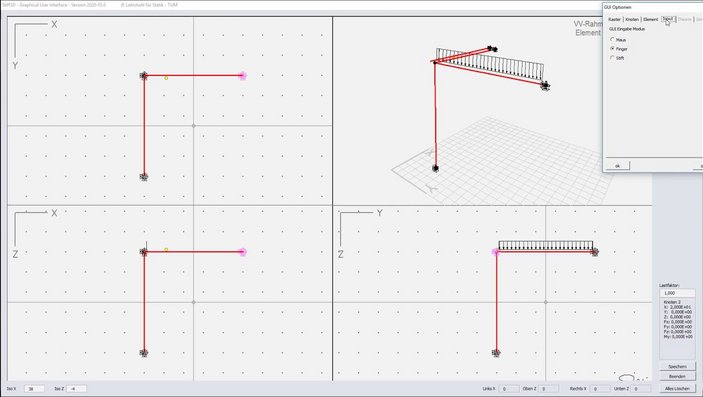This screenshot has height=397, width=703.
Task: Select the Stift input mode radio button
Action: pyautogui.click(x=612, y=58)
